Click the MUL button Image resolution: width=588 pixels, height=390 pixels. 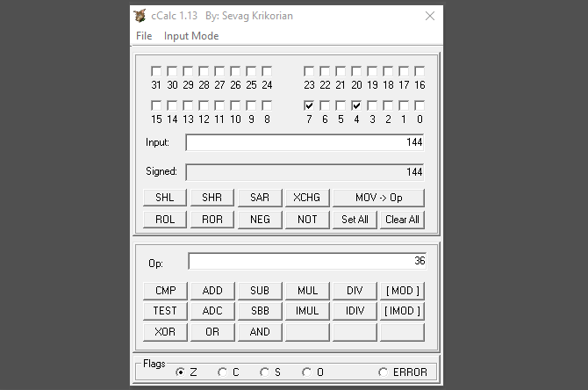tap(307, 291)
